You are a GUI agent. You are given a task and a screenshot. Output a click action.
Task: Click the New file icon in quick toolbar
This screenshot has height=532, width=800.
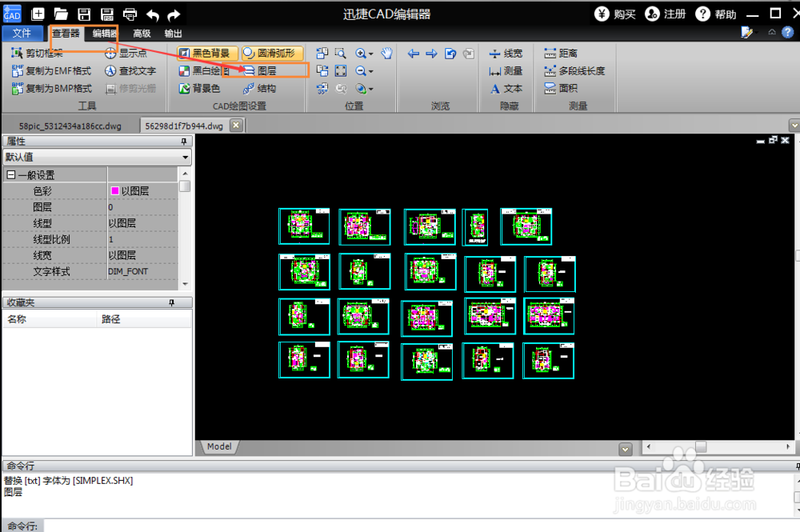[x=38, y=14]
